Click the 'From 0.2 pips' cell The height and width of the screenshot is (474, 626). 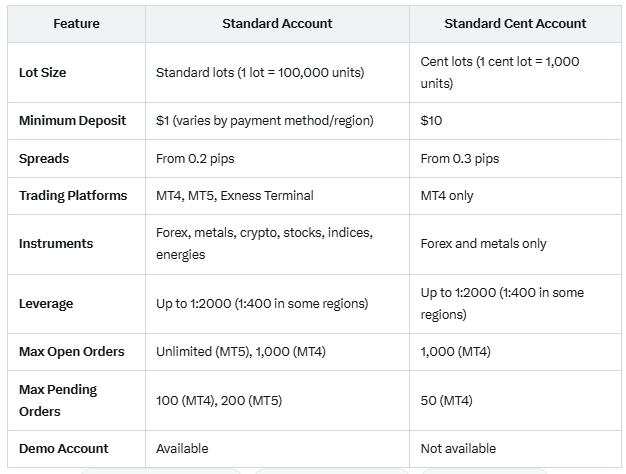pos(195,159)
